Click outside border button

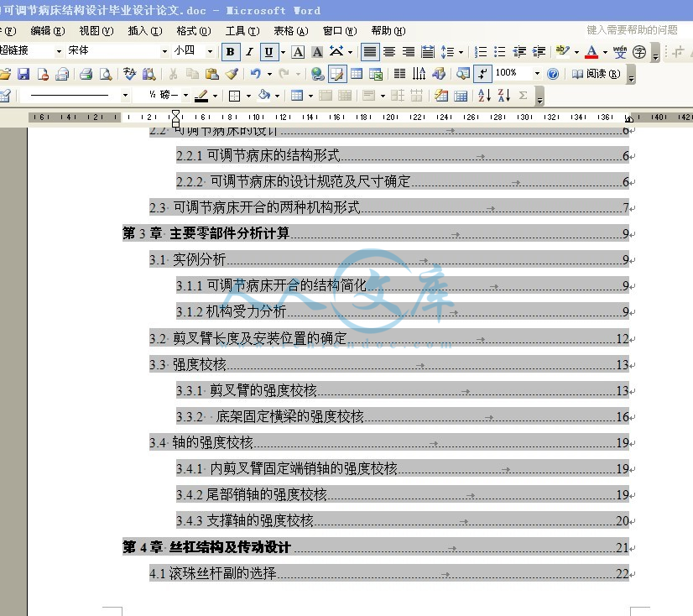[x=235, y=96]
